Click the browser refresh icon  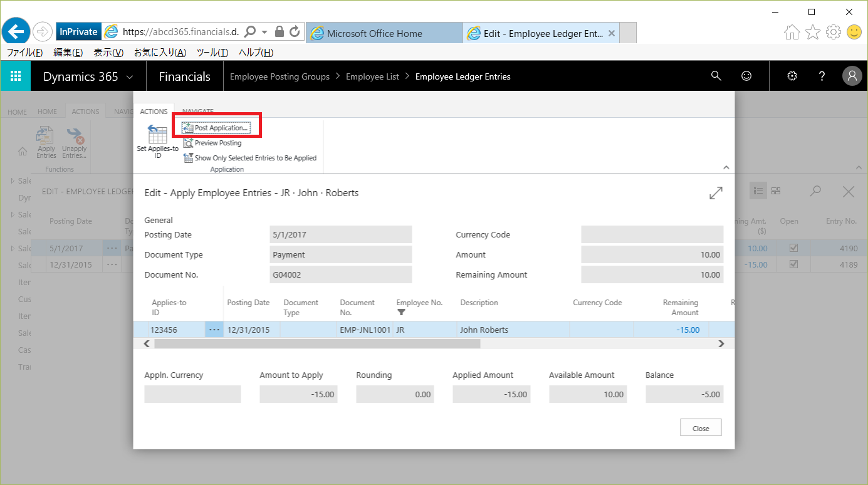(x=295, y=31)
